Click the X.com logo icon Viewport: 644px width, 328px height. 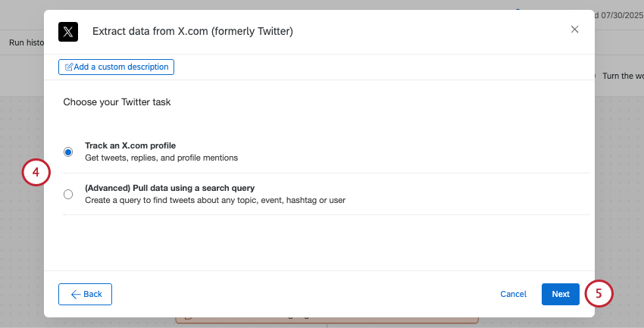click(x=68, y=32)
